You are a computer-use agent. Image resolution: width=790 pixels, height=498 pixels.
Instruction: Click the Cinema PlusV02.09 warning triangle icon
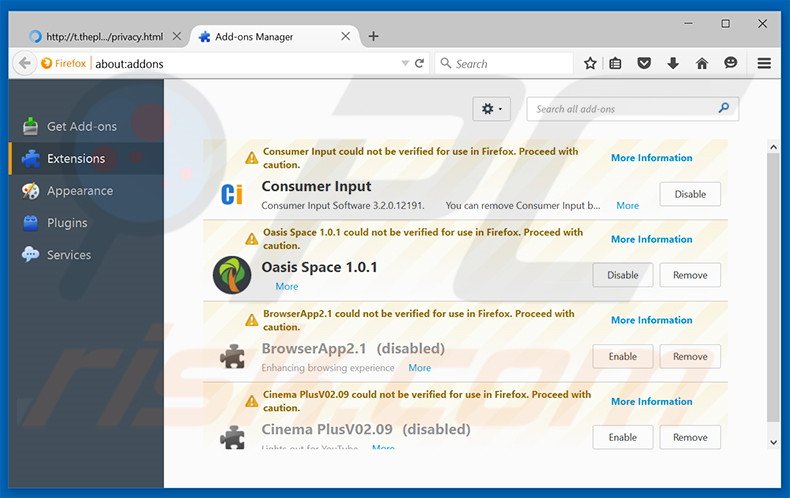pos(251,401)
